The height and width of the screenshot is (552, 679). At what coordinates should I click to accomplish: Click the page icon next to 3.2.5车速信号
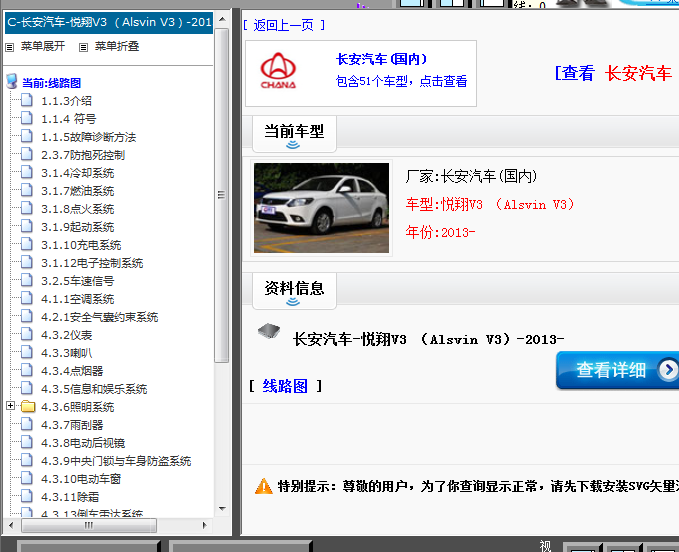pyautogui.click(x=27, y=280)
